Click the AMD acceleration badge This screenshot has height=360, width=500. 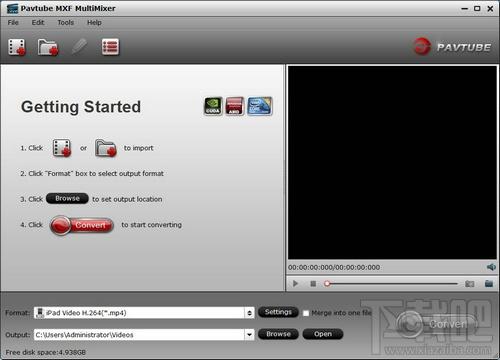[x=235, y=106]
